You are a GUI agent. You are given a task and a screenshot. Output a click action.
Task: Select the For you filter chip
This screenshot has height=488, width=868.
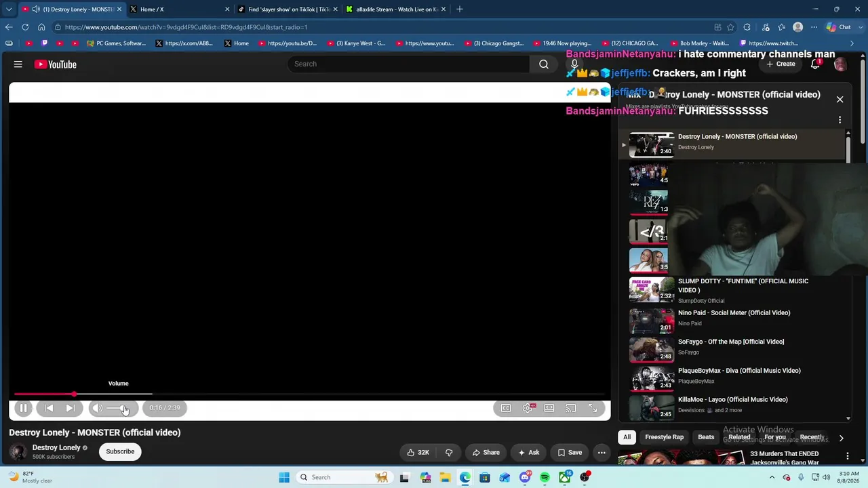coord(775,437)
